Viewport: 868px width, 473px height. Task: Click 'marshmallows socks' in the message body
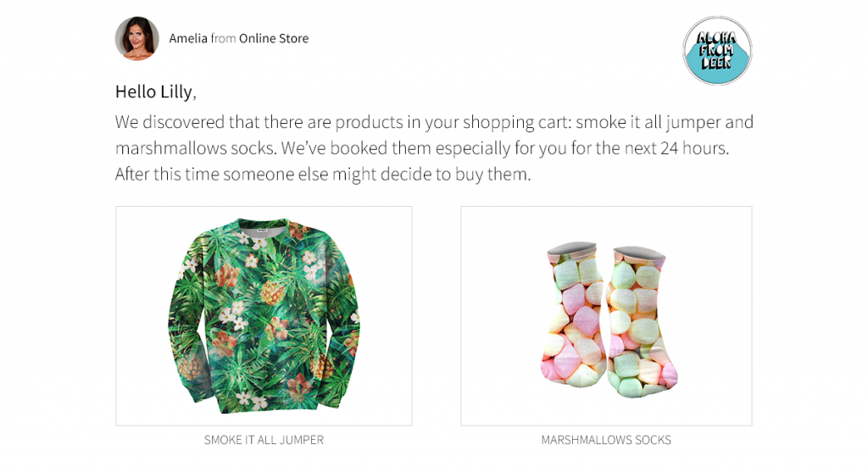pyautogui.click(x=196, y=147)
